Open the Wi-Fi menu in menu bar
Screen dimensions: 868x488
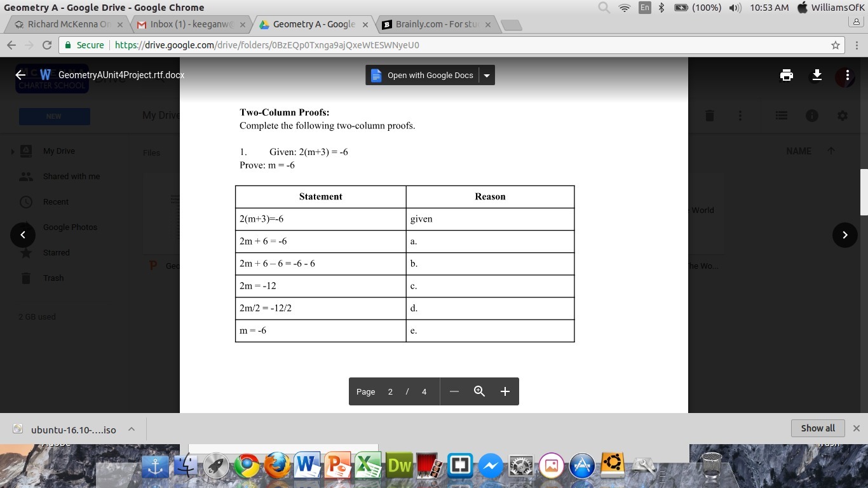625,8
